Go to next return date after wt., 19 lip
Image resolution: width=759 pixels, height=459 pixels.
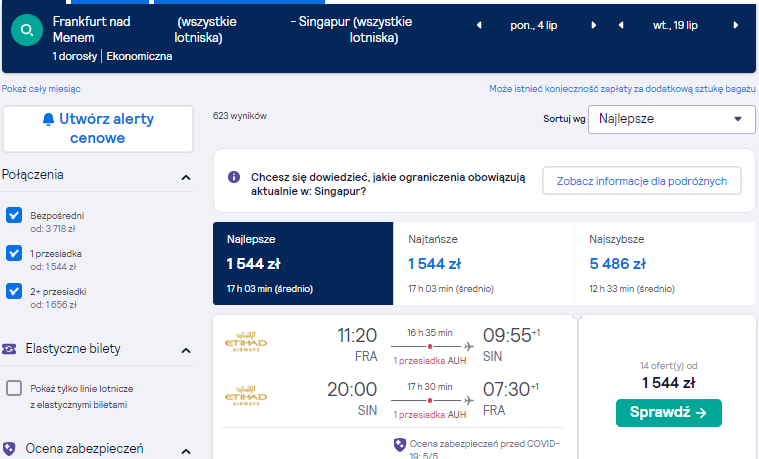736,25
